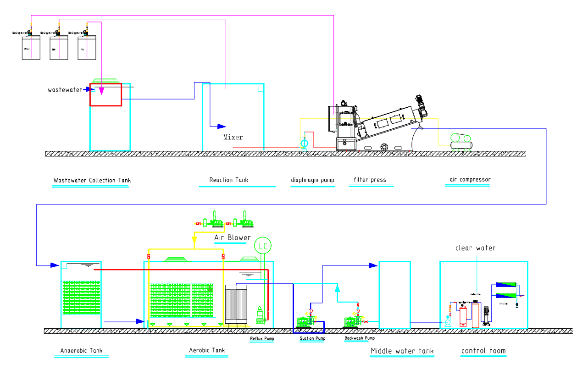
Task: Click the 'Mixer' text in Reaction Tank
Action: (x=233, y=137)
